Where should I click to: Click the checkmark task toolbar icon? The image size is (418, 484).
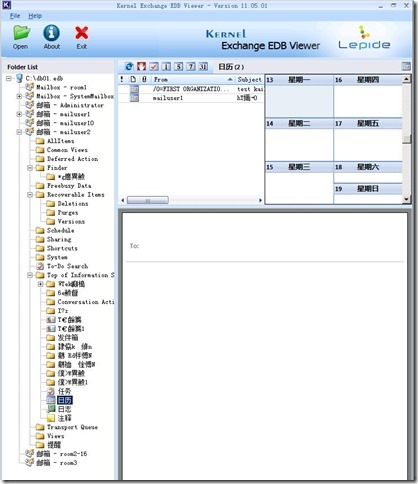(154, 67)
